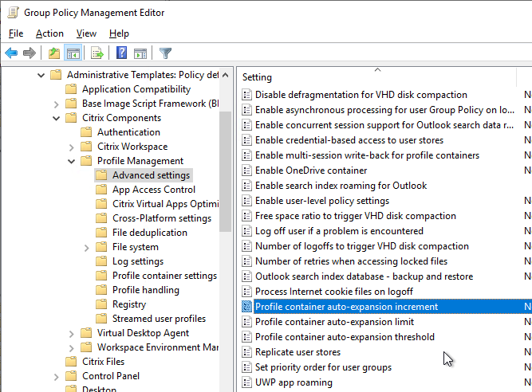Click the icon beside Profile container auto-expansion increment
The width and height of the screenshot is (532, 392).
[246, 307]
